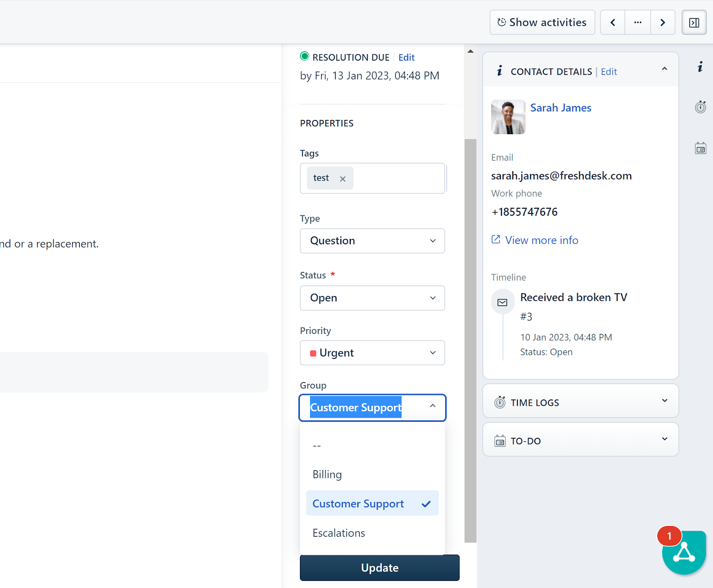Viewport: 713px width, 588px height.
Task: Choose the blank '--' group option
Action: point(317,445)
